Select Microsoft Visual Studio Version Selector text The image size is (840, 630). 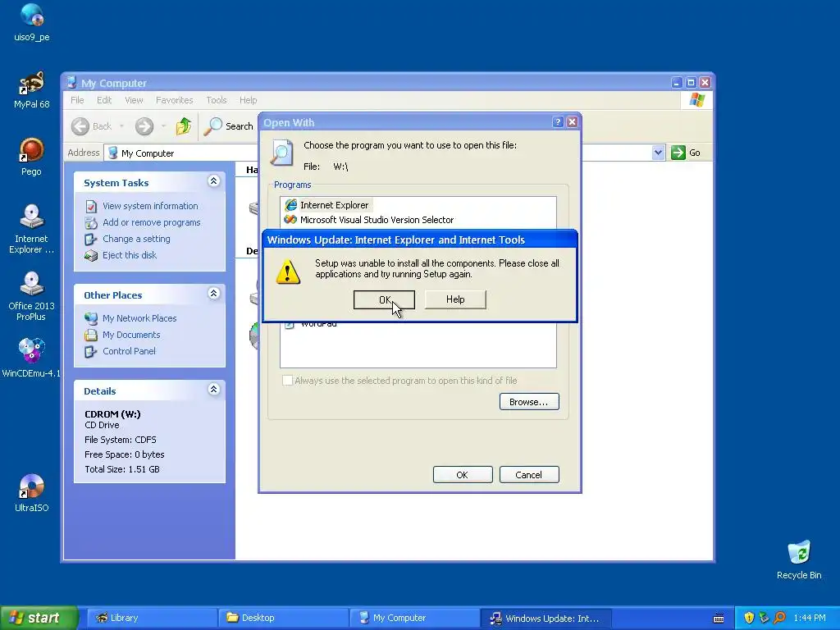[377, 220]
